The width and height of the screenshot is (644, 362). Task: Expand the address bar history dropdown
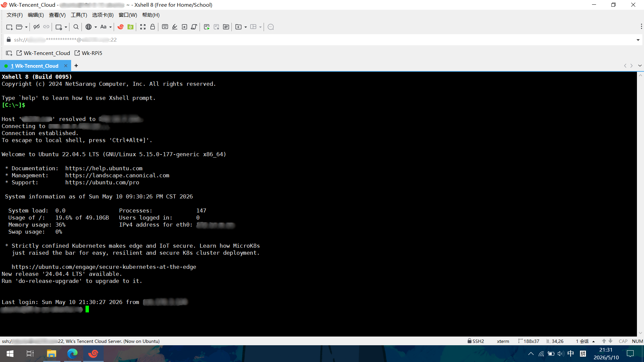click(638, 40)
